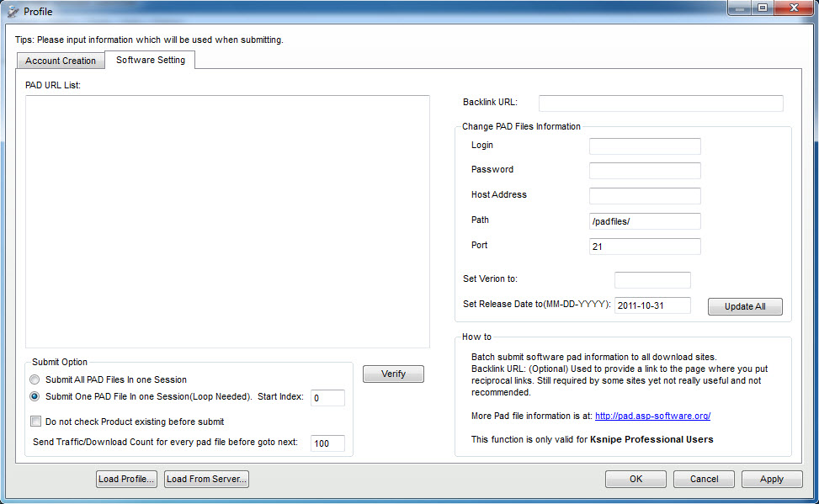The width and height of the screenshot is (819, 504).
Task: Enable Do not check Product existing checkbox
Action: click(36, 422)
